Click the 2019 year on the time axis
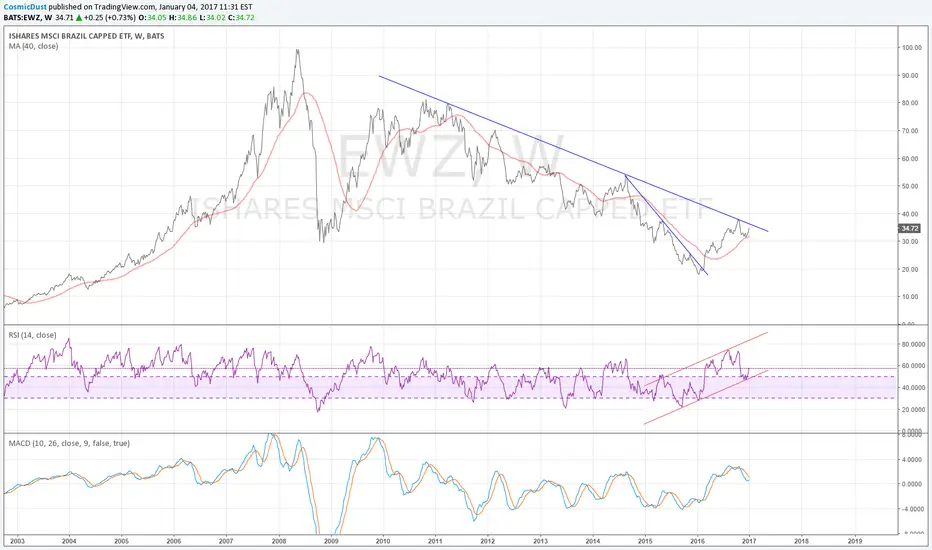Screen dimensions: 932x550 [854, 541]
